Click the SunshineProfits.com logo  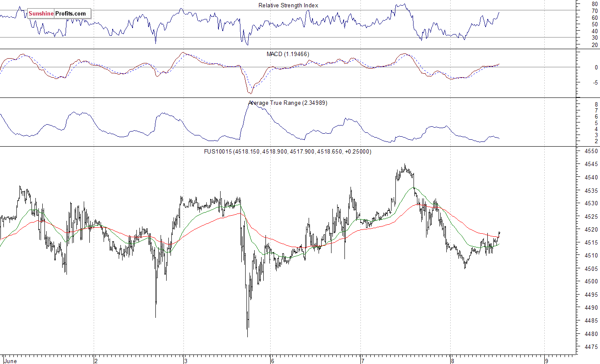(x=59, y=14)
